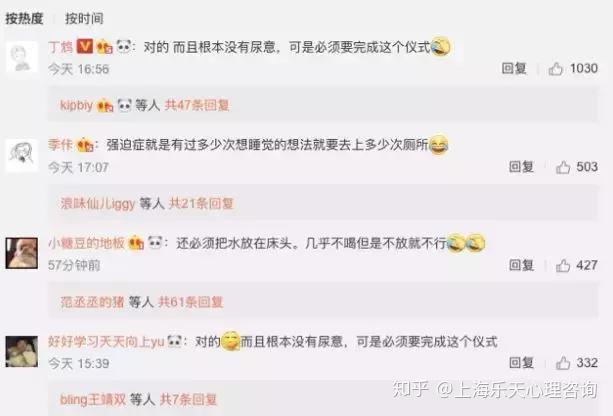Reply to comment posted 57分钟前
Viewport: 613px width, 416px height.
[522, 265]
